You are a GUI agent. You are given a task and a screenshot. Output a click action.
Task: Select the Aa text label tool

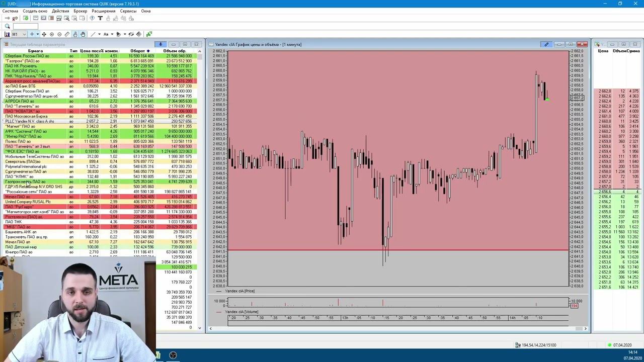pos(106,34)
